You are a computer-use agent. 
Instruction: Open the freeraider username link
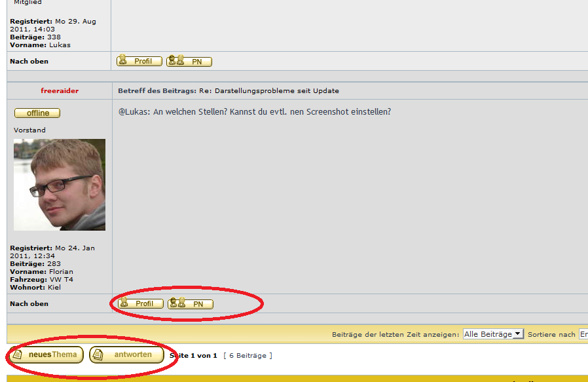[60, 90]
